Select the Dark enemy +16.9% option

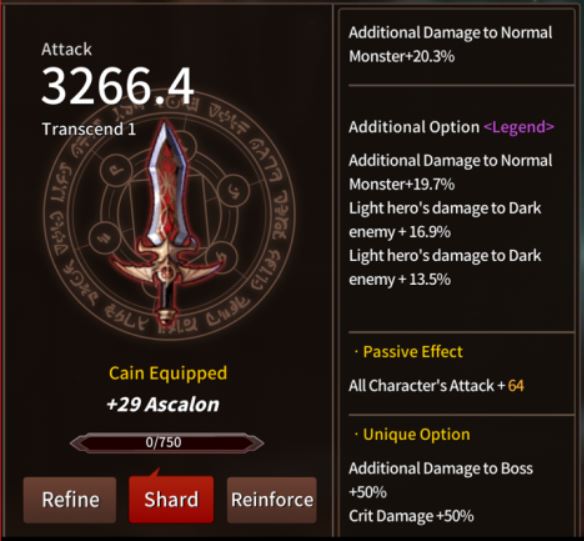pyautogui.click(x=445, y=220)
